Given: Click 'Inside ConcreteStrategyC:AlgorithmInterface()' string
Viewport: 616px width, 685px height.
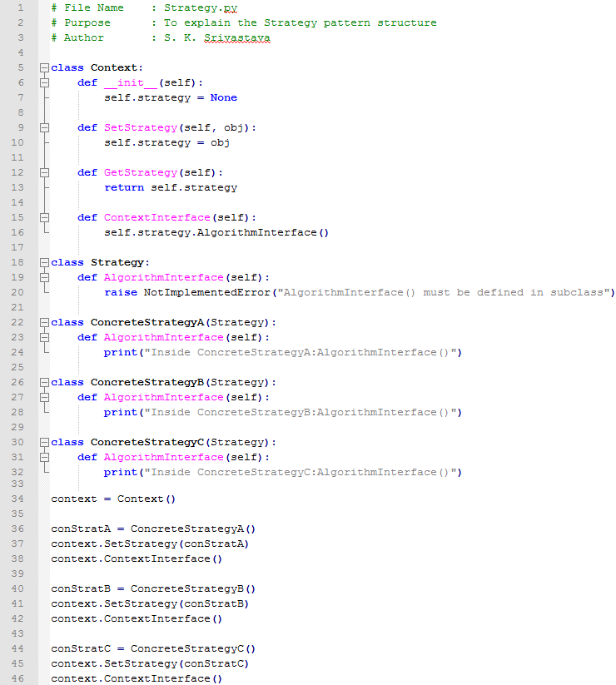Looking at the screenshot, I should click(301, 472).
